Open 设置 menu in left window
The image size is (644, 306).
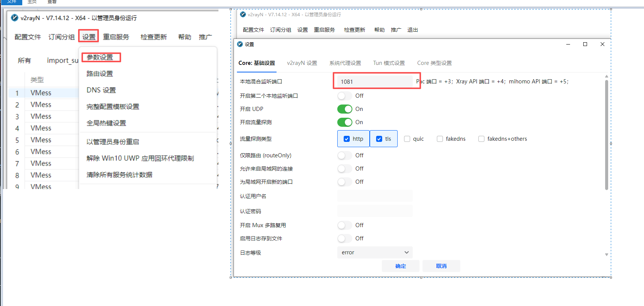(x=89, y=37)
